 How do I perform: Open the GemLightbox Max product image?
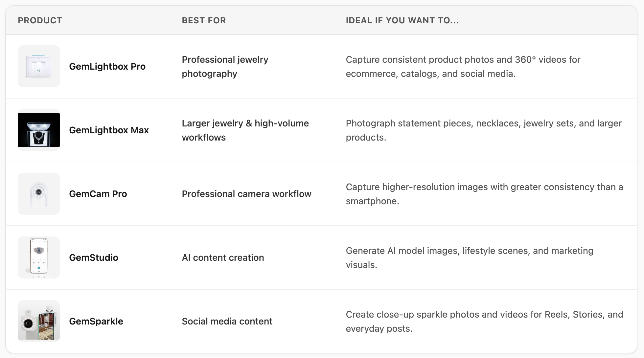click(39, 130)
